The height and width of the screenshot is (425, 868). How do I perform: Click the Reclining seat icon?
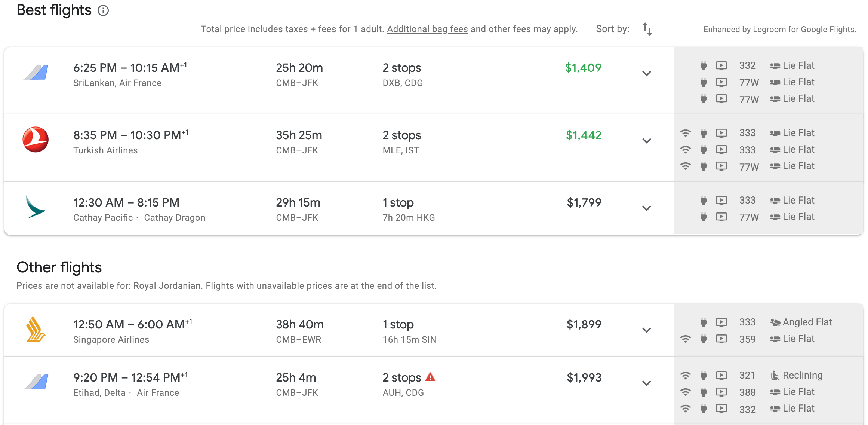tap(775, 375)
